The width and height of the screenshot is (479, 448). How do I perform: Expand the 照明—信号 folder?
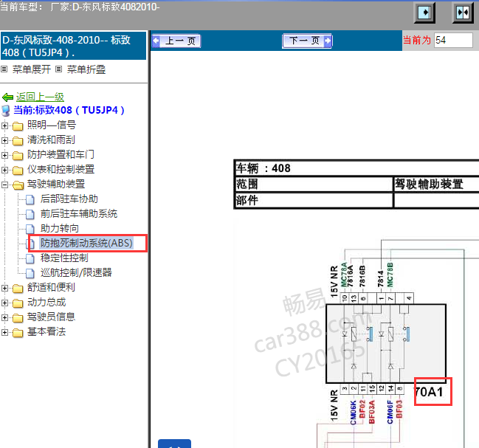[x=4, y=125]
